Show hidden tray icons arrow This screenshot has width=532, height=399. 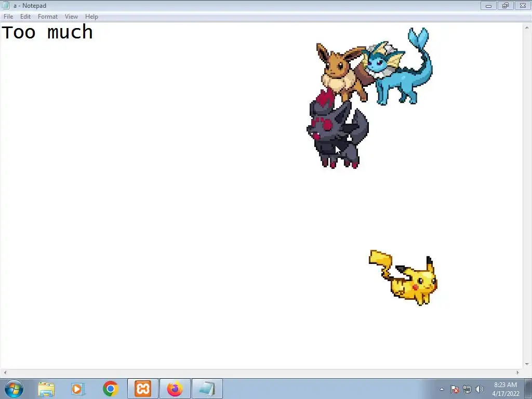[x=442, y=389]
